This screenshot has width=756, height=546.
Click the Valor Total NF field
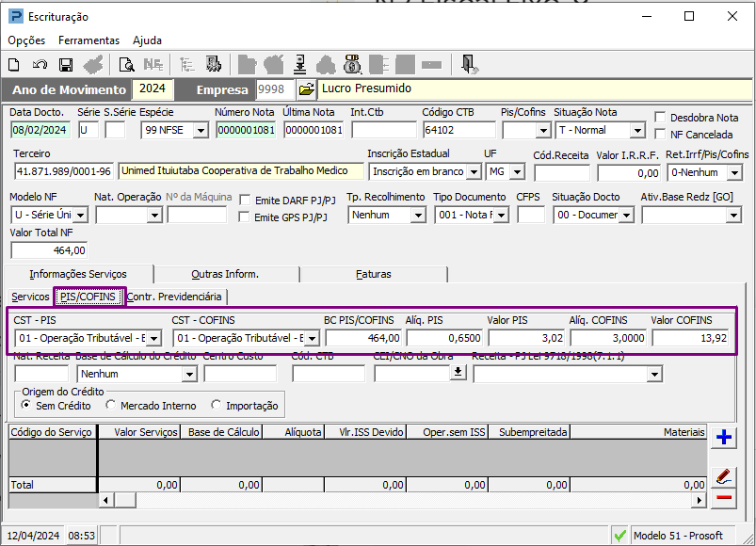click(49, 250)
